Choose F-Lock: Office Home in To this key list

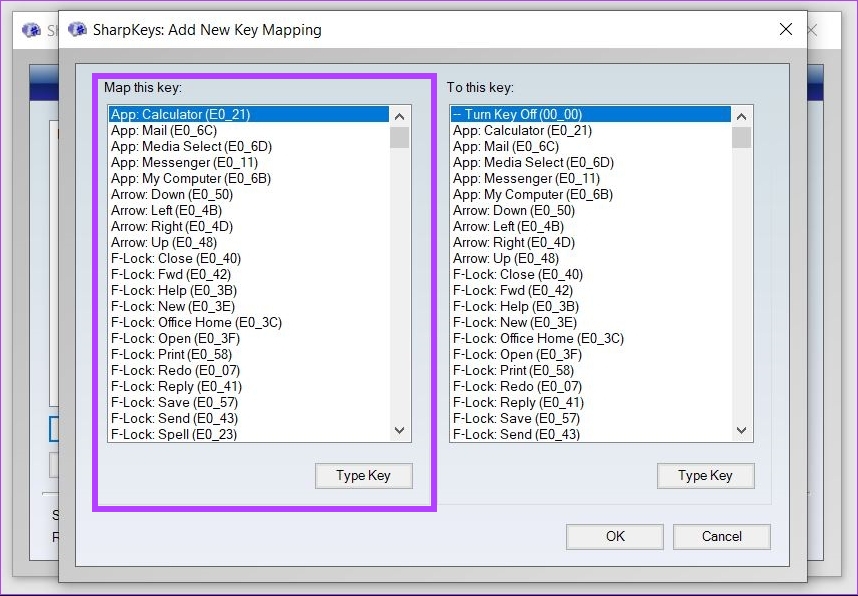point(591,338)
